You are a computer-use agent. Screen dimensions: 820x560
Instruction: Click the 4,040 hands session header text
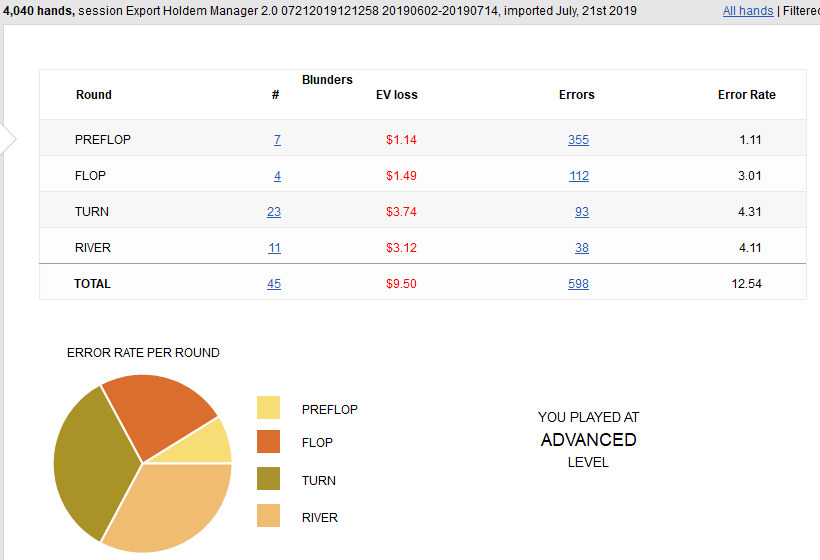point(320,10)
